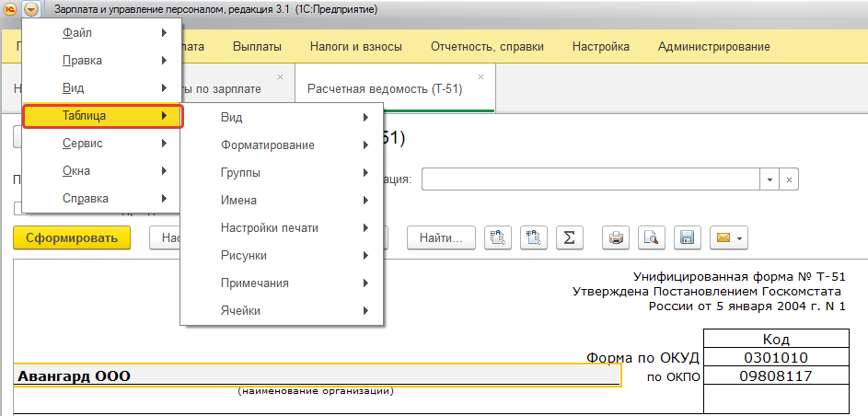Expand all report groups icon
Image resolution: width=868 pixels, height=416 pixels.
(534, 237)
